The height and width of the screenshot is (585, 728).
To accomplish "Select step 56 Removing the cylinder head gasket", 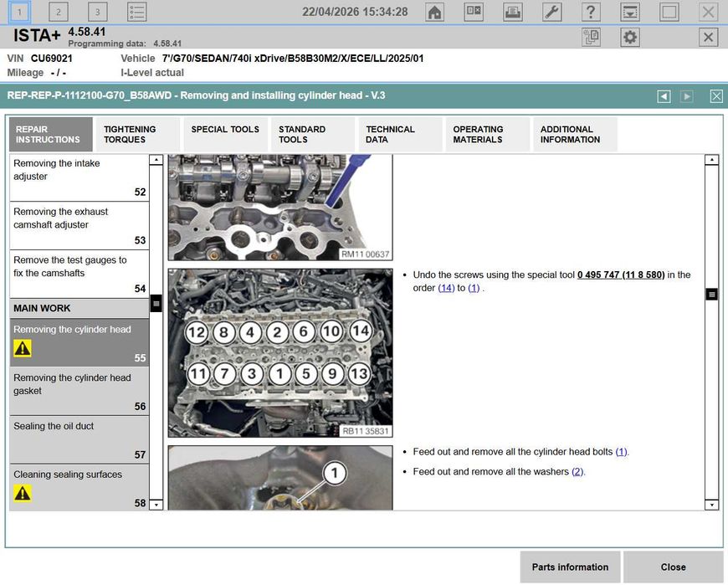I will coord(79,392).
